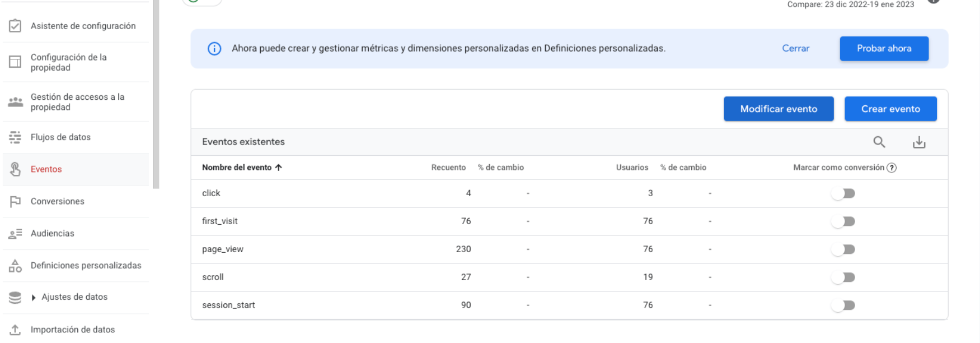
Task: Click the first_visit event name
Action: (219, 221)
